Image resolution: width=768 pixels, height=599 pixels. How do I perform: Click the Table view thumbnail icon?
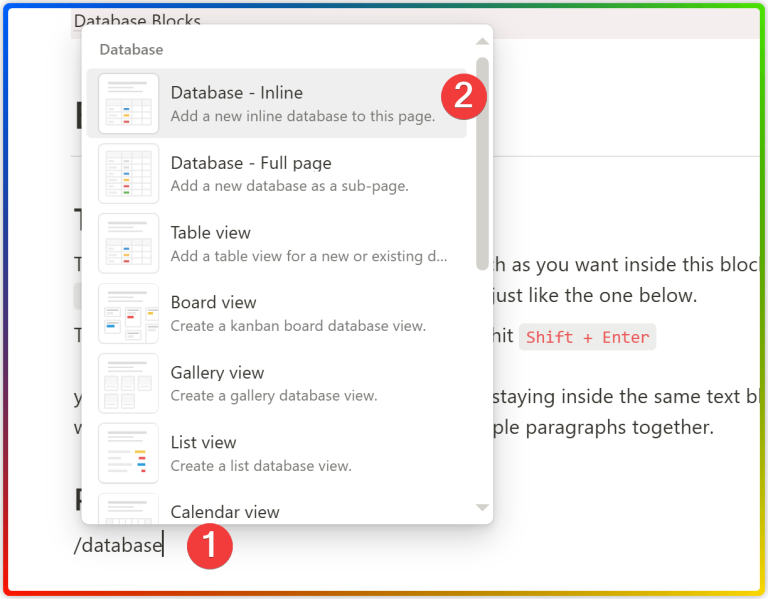pyautogui.click(x=128, y=243)
